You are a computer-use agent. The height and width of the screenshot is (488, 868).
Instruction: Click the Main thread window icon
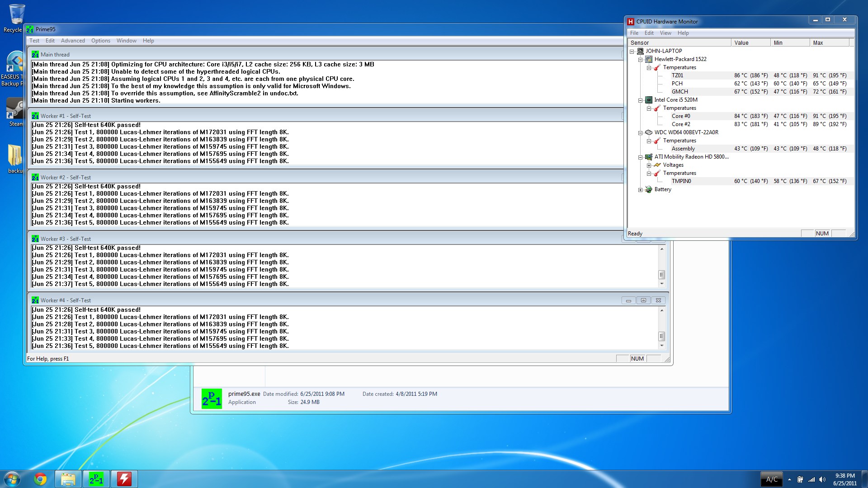coord(35,55)
